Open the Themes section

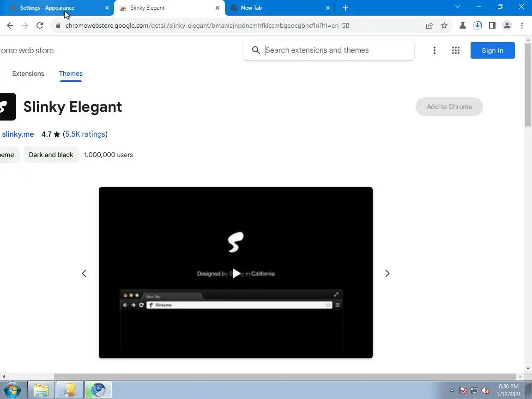71,73
